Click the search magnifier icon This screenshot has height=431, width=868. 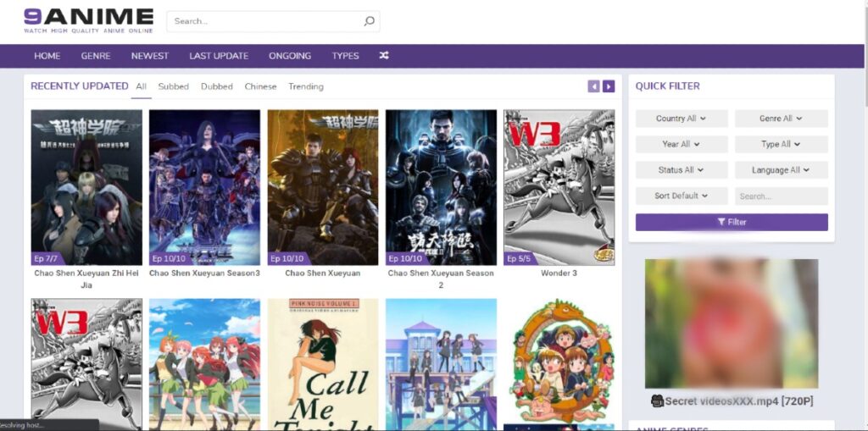[x=369, y=21]
